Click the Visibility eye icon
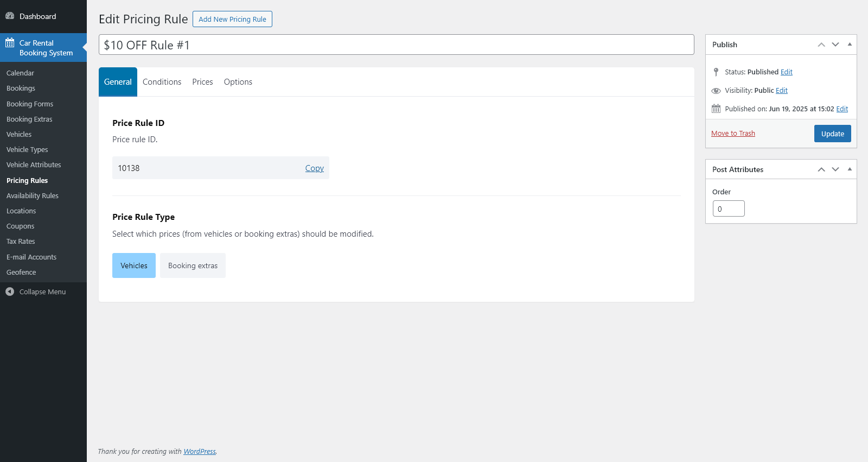Screen dimensions: 868x462 click(x=716, y=91)
